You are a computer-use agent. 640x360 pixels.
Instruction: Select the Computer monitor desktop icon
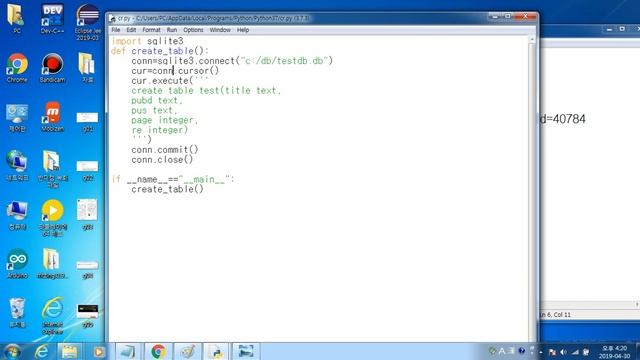17,215
